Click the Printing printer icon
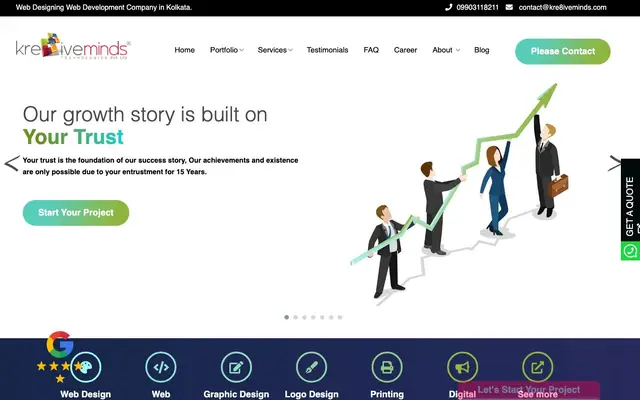 tap(387, 367)
